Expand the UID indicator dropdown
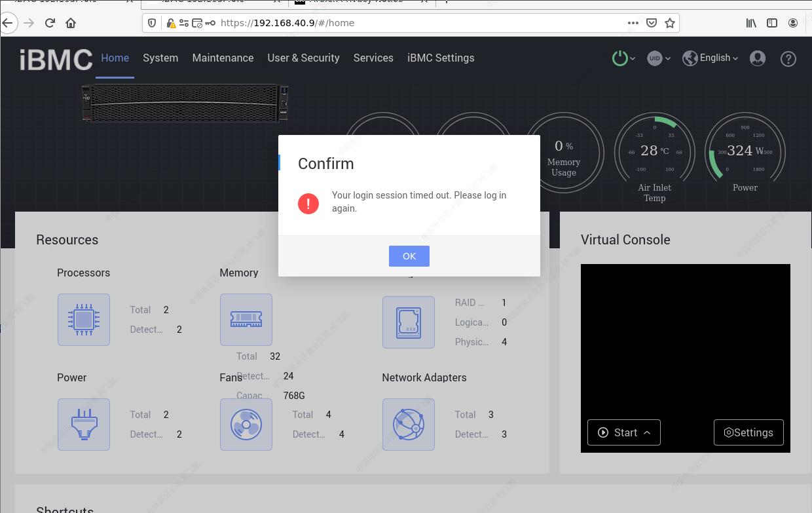This screenshot has width=812, height=513. [658, 58]
